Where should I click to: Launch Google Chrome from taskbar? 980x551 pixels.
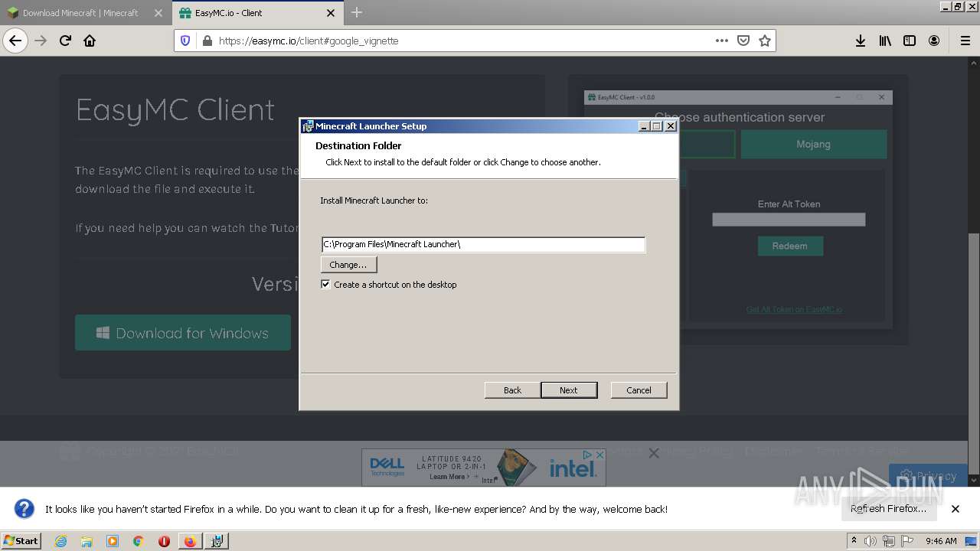(138, 541)
